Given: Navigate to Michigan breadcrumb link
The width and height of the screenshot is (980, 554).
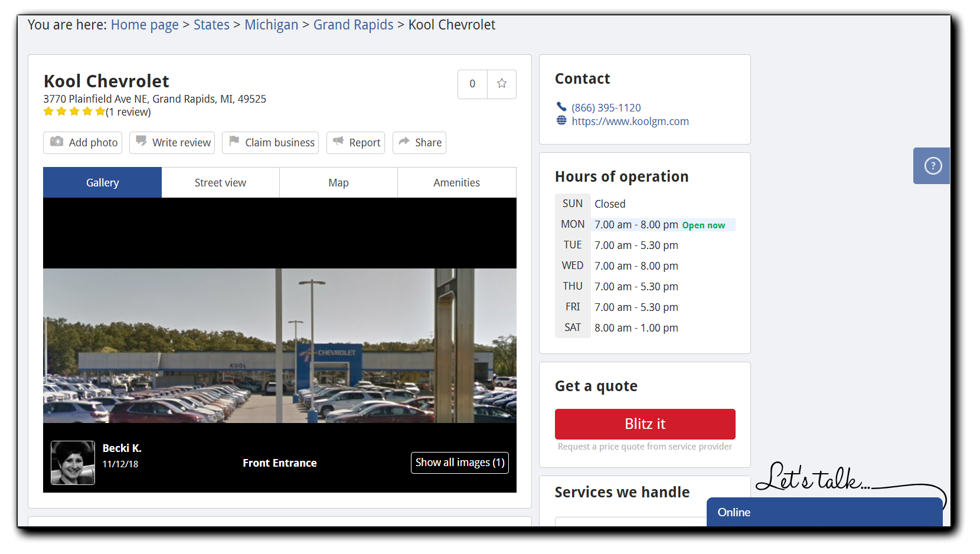Looking at the screenshot, I should 272,25.
